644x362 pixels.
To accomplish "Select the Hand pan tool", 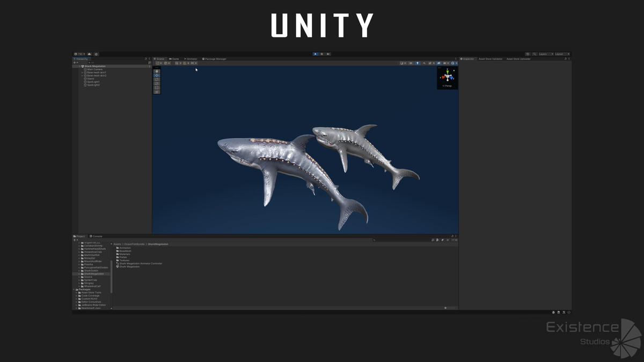I will [156, 71].
